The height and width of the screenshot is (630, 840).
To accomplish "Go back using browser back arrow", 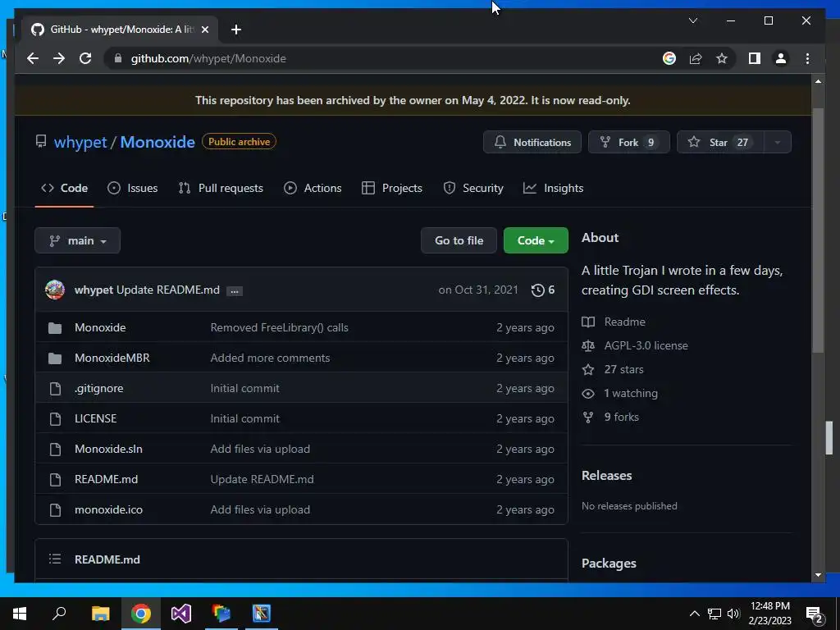I will point(33,58).
